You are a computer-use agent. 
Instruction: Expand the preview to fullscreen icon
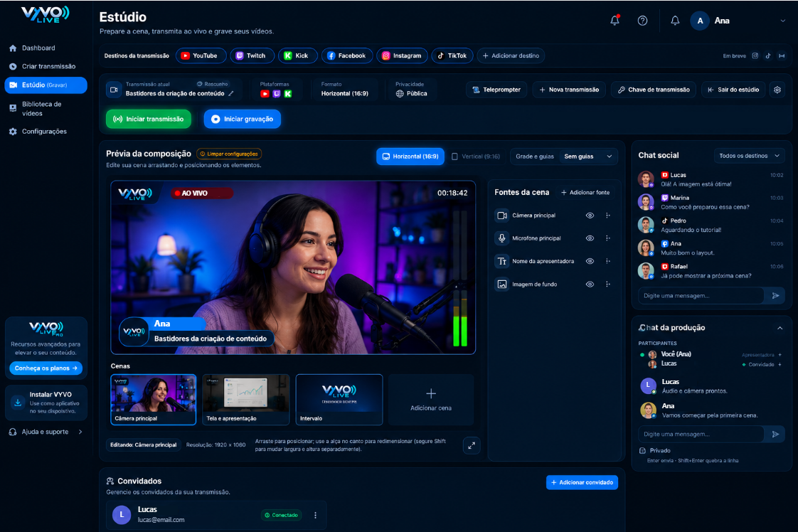[472, 445]
